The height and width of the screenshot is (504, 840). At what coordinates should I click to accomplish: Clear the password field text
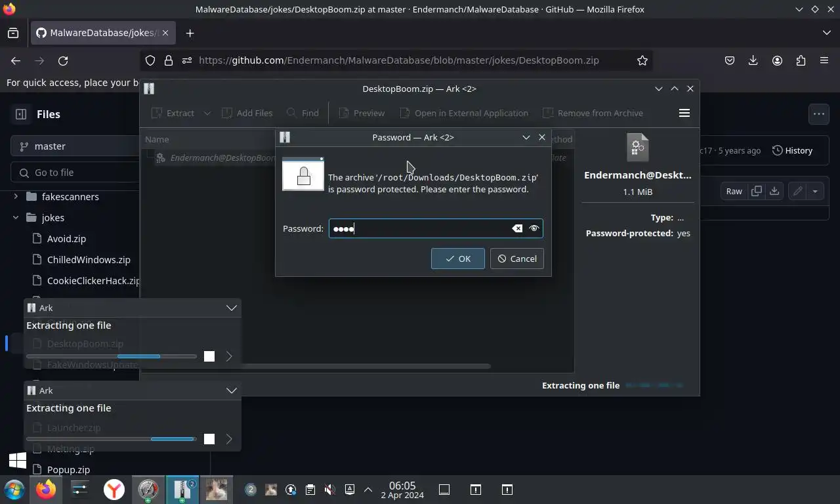[517, 228]
